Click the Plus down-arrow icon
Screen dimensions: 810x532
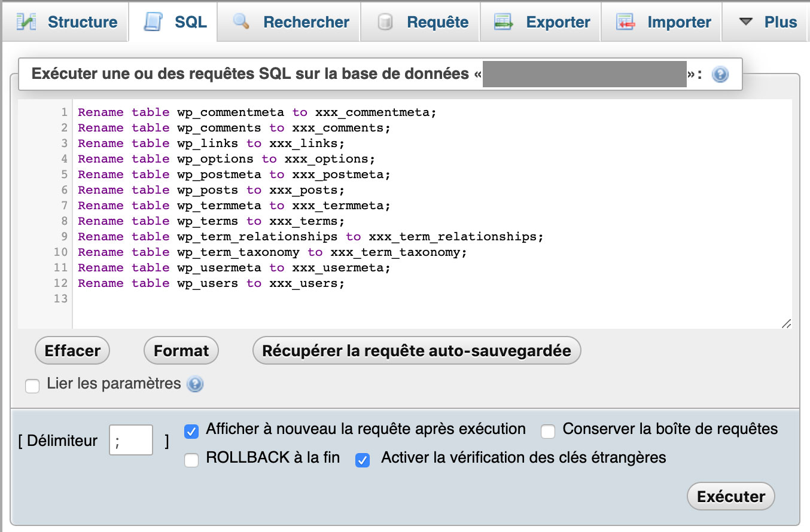pos(745,22)
